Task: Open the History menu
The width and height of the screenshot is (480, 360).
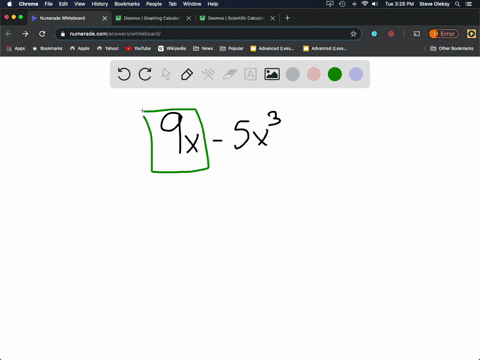Action: click(100, 4)
